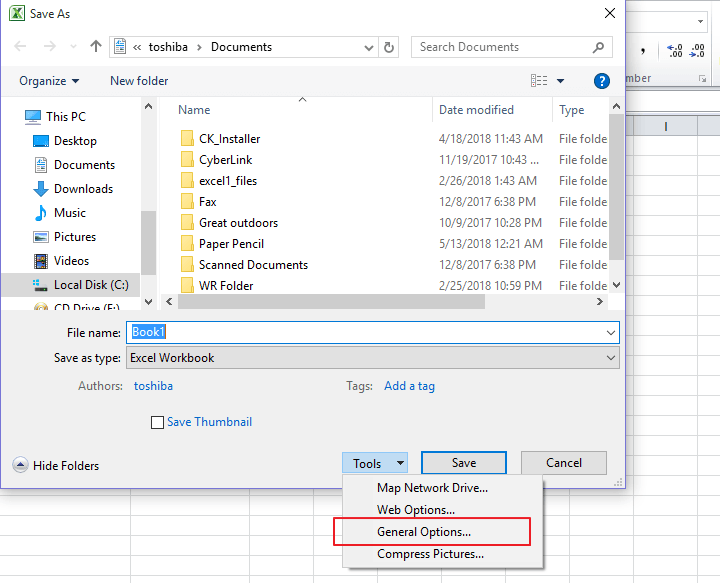Choose Compress Pictures from Tools menu
This screenshot has height=583, width=720.
click(443, 554)
